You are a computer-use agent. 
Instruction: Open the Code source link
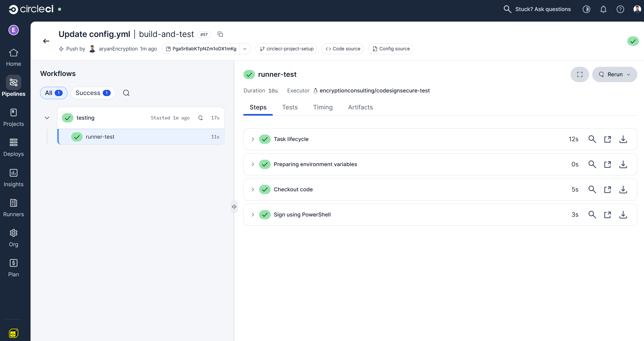click(x=343, y=49)
